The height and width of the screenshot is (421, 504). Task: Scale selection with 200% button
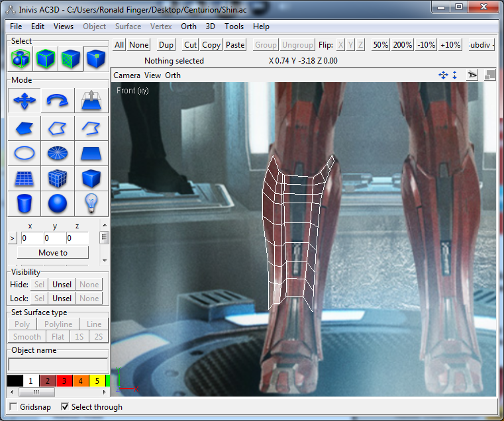[x=403, y=45]
